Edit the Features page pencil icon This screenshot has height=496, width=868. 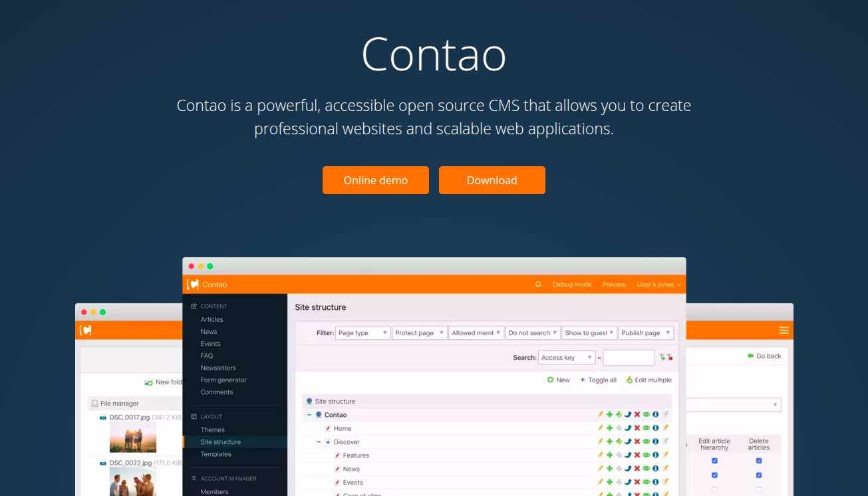coord(601,455)
